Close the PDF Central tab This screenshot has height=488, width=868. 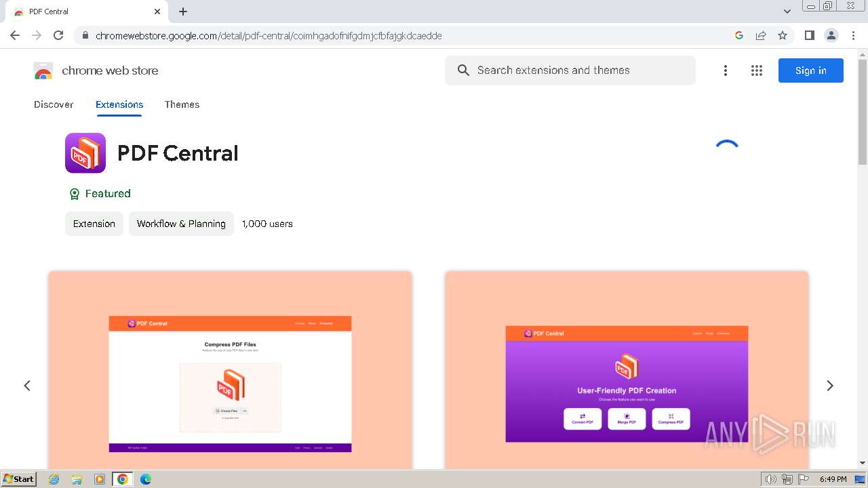point(157,12)
